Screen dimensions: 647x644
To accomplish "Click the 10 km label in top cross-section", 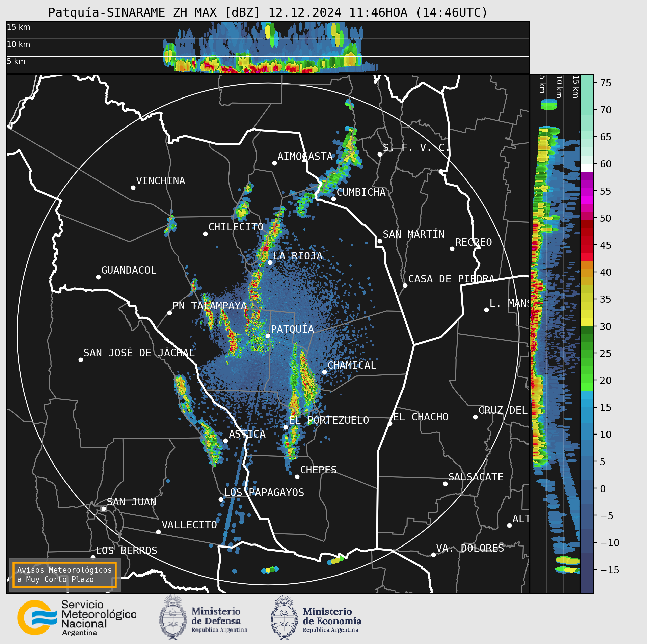I will (19, 44).
